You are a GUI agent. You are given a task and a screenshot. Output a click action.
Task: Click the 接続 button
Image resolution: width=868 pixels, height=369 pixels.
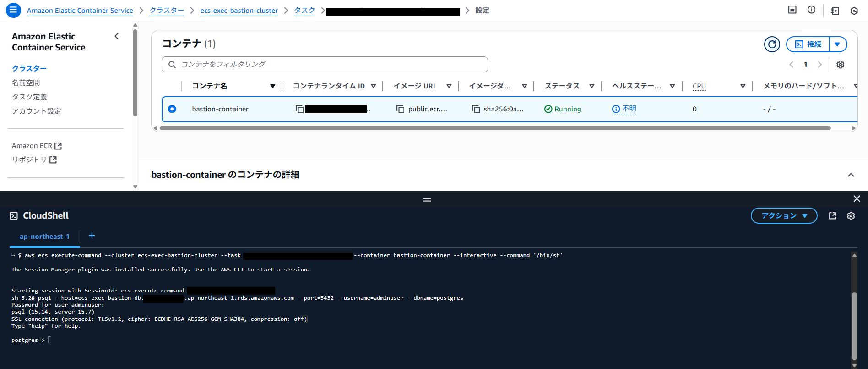[808, 44]
